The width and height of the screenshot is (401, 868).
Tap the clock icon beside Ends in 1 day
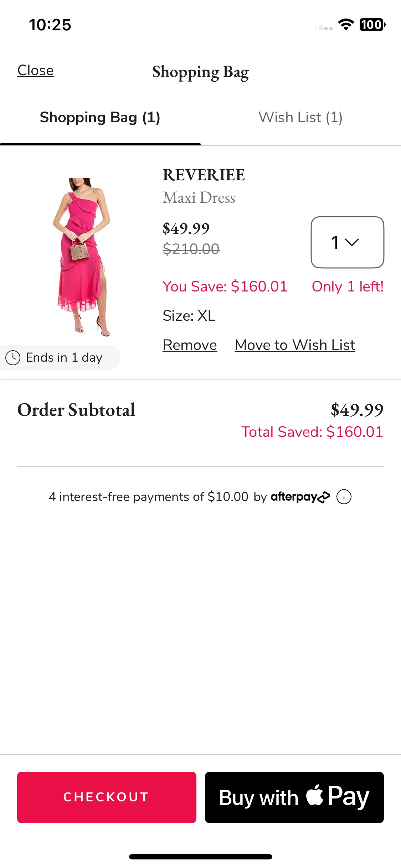(x=13, y=358)
